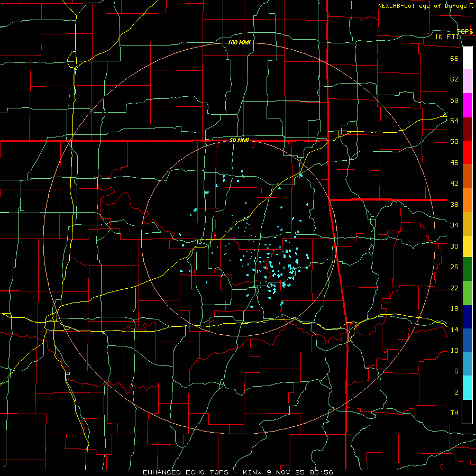
Task: Pick the cyan legend swatch
Action: click(467, 388)
